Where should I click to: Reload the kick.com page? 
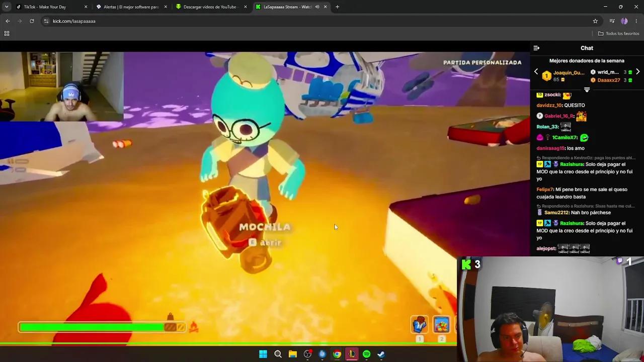[32, 21]
